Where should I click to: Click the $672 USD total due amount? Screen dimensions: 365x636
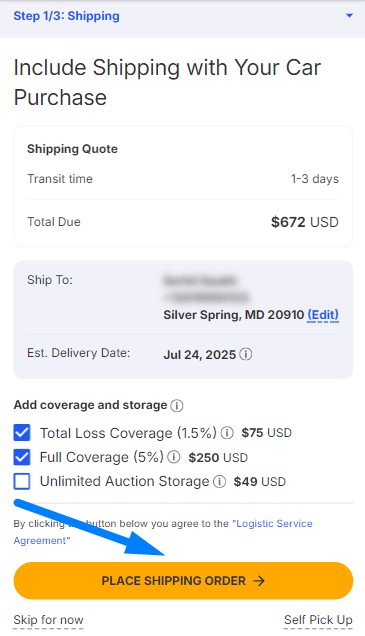click(x=305, y=222)
